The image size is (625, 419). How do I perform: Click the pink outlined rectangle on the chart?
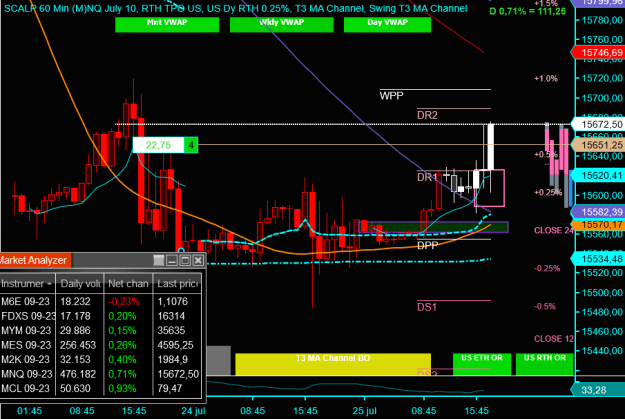pyautogui.click(x=489, y=188)
